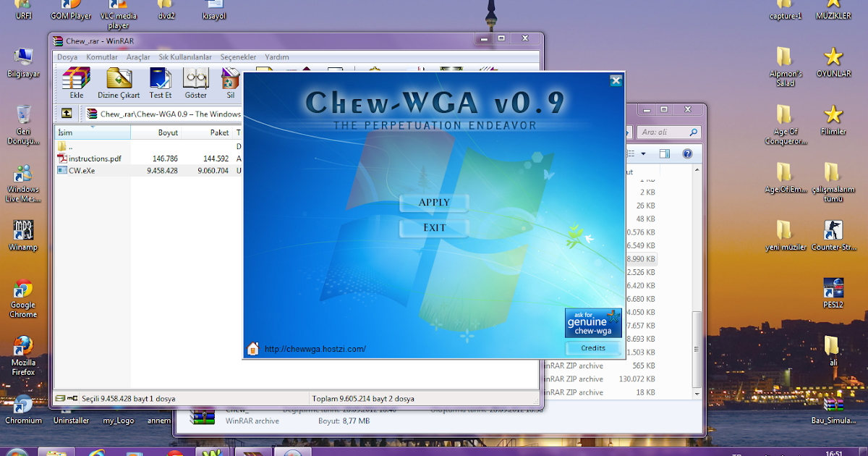Click the WinRAR archive path address bar
868x456 pixels.
(163, 114)
